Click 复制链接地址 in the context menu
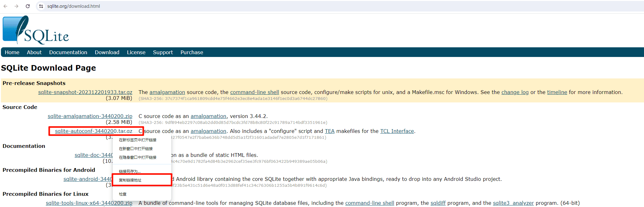 click(x=142, y=180)
